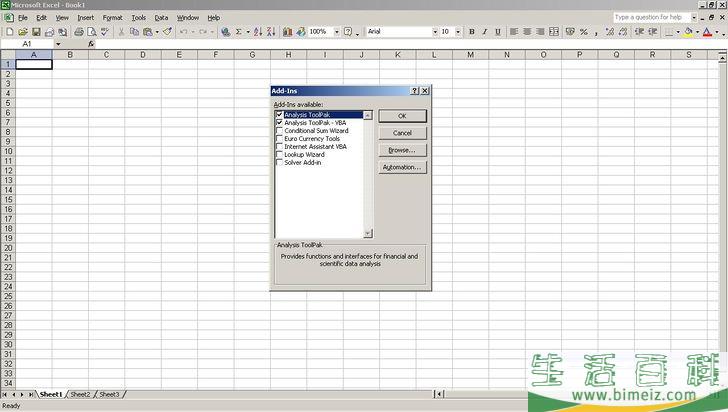Open the Chart Wizard icon
This screenshot has height=412, width=728.
coord(287,32)
